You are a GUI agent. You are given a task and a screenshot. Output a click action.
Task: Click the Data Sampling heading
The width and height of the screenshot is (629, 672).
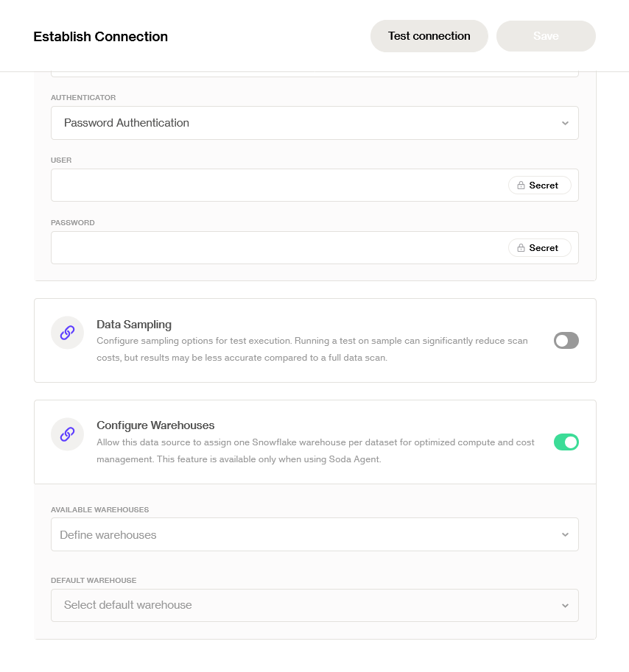tap(134, 324)
